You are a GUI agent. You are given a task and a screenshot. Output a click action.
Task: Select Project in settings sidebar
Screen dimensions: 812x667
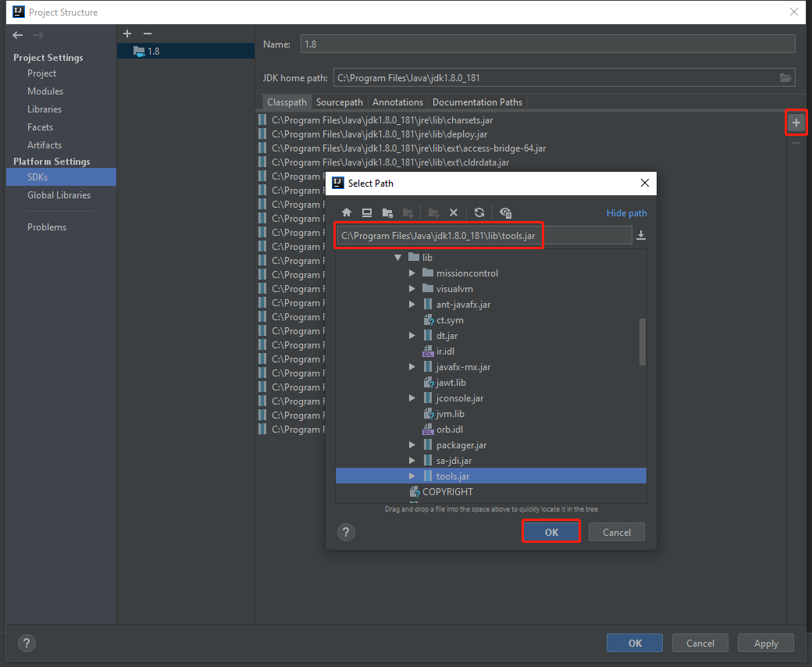click(x=42, y=73)
